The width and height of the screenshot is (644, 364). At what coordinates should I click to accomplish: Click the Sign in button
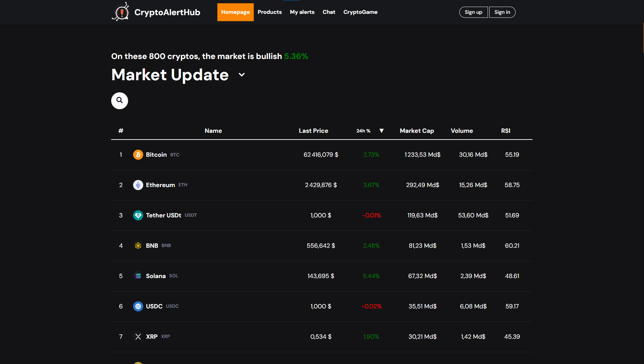[x=502, y=12]
